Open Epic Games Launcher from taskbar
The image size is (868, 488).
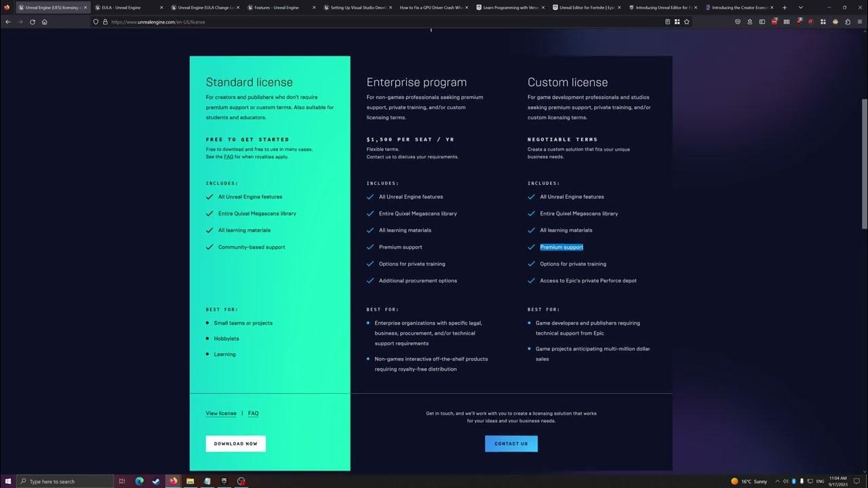click(224, 481)
